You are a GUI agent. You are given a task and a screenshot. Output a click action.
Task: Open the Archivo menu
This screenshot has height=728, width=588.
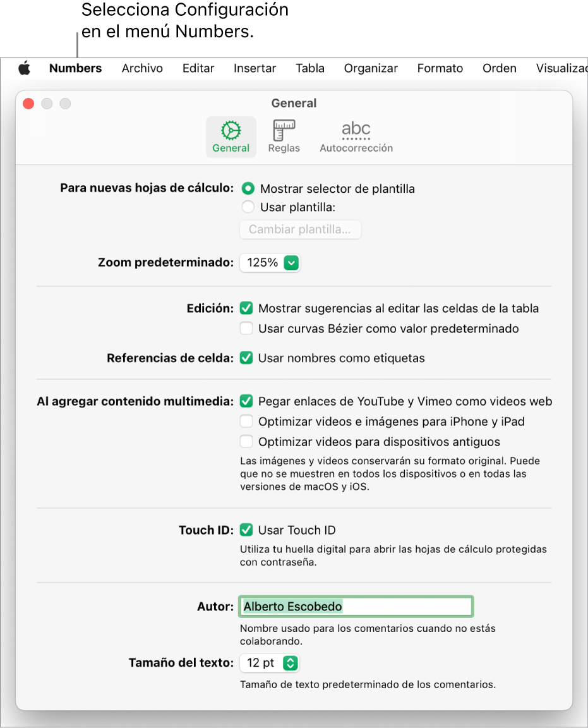[x=142, y=68]
